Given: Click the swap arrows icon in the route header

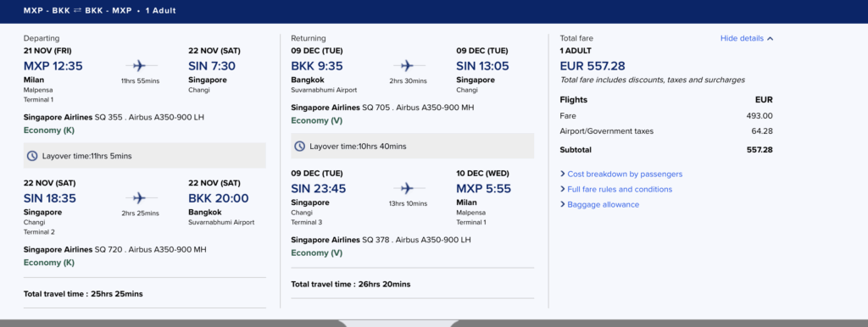Looking at the screenshot, I should 77,10.
